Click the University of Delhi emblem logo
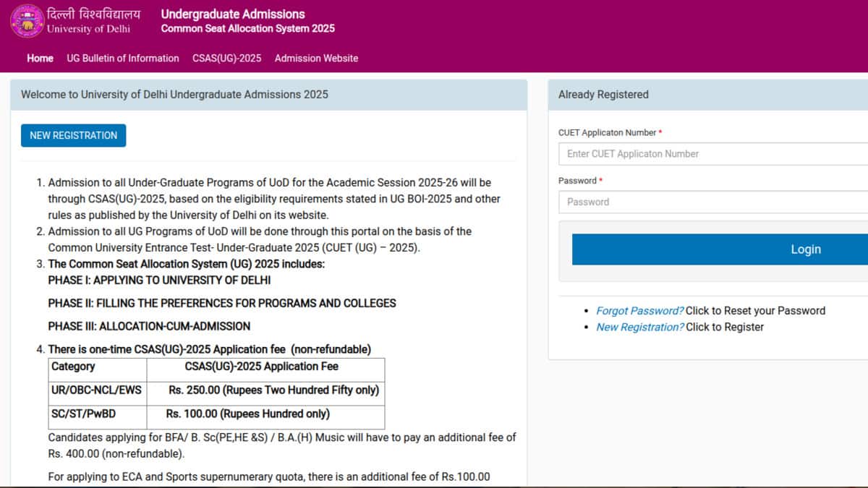 (x=27, y=21)
